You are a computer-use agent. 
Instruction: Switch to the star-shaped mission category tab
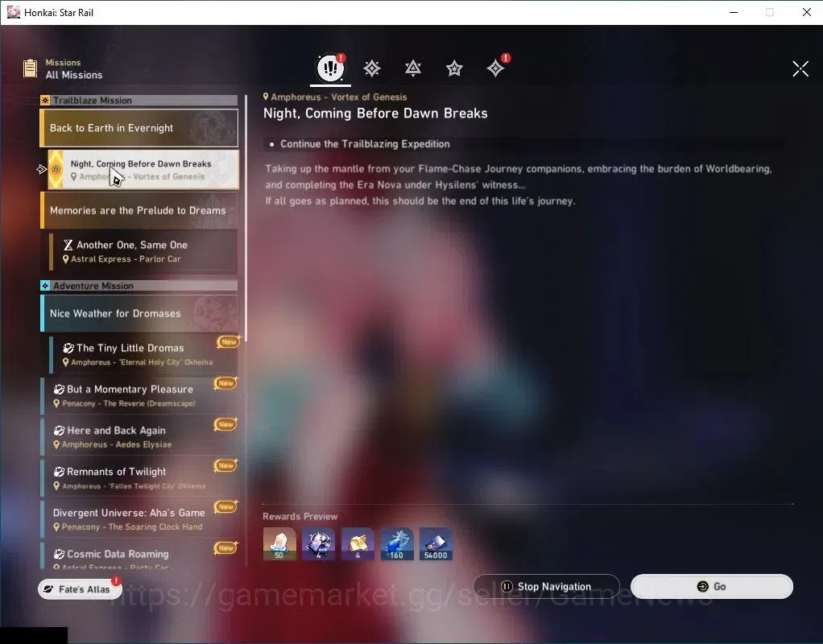[x=454, y=68]
